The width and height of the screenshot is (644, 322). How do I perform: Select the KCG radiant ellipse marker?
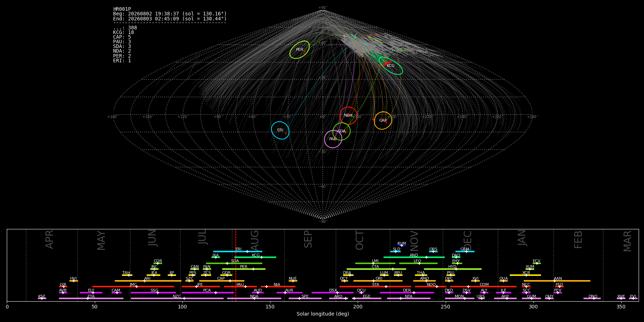(x=391, y=66)
